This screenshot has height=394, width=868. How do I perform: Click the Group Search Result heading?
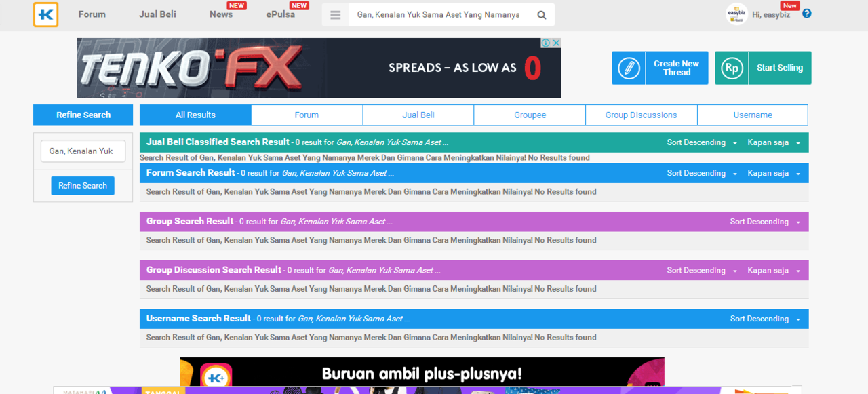[x=190, y=222]
